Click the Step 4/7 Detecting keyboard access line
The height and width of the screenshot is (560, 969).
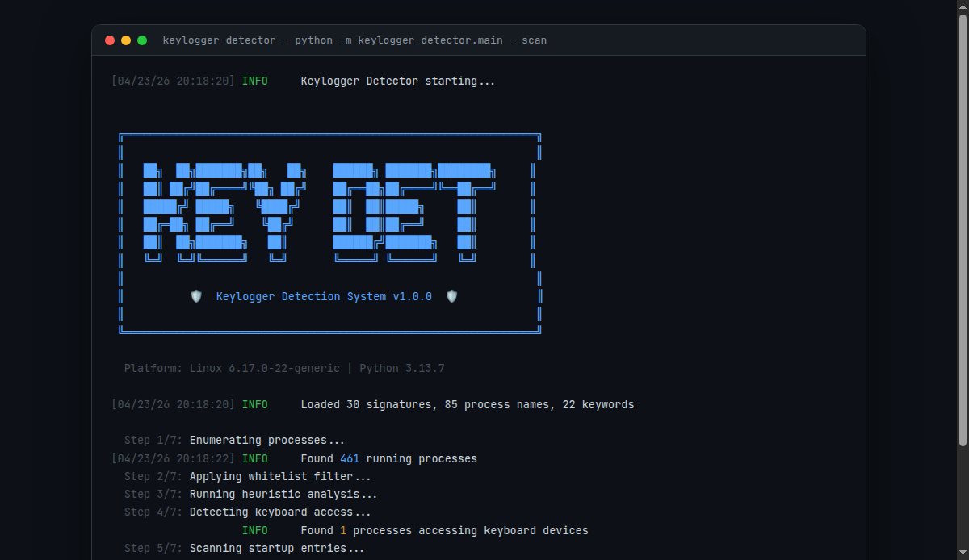tap(247, 512)
